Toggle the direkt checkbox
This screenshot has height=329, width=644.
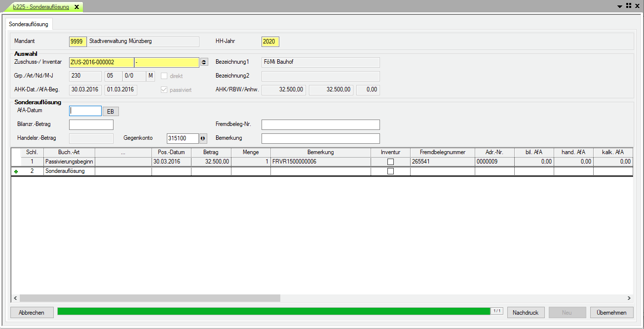[165, 76]
